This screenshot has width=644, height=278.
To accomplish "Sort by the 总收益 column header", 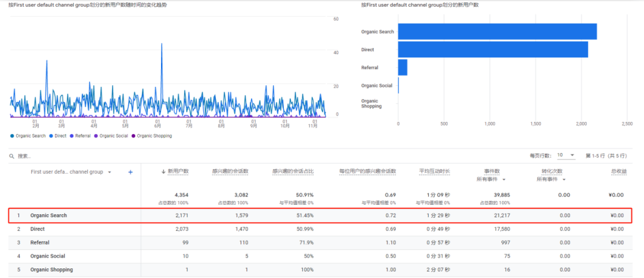I will coord(618,171).
